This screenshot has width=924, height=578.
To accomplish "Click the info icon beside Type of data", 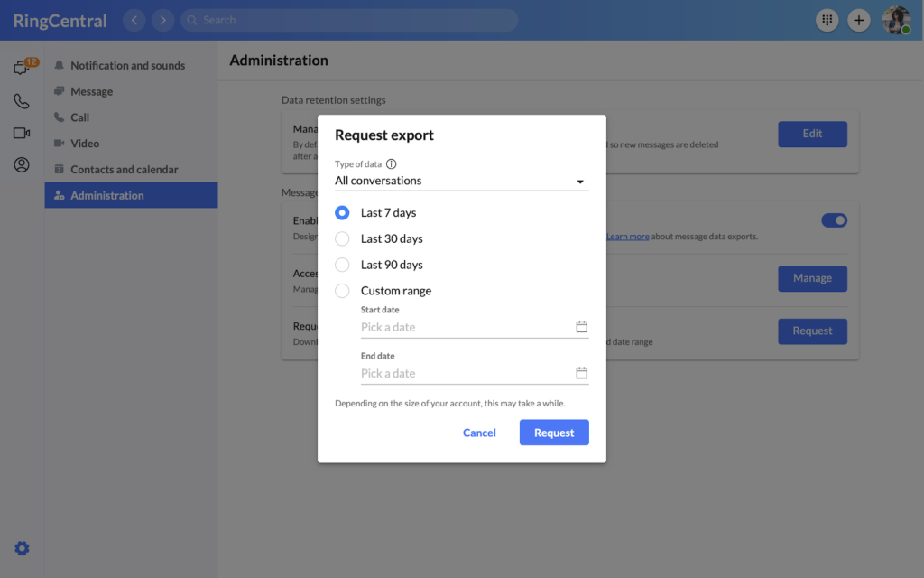I will tap(392, 164).
